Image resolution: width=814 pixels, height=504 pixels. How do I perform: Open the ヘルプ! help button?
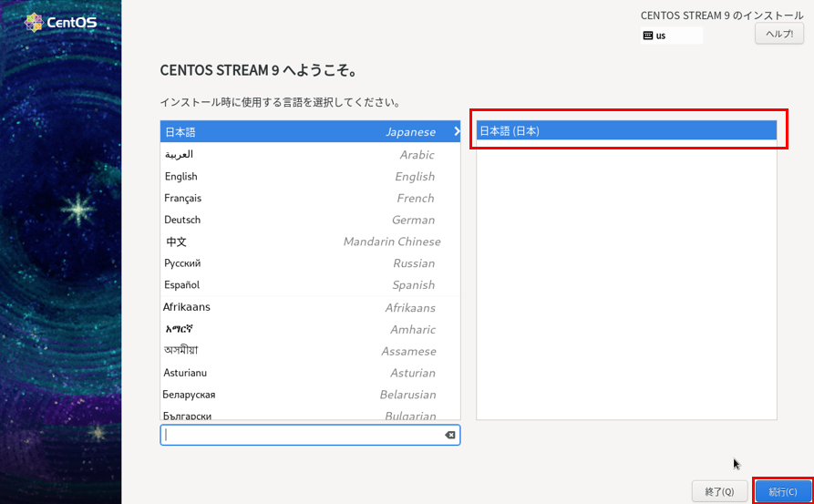click(779, 34)
